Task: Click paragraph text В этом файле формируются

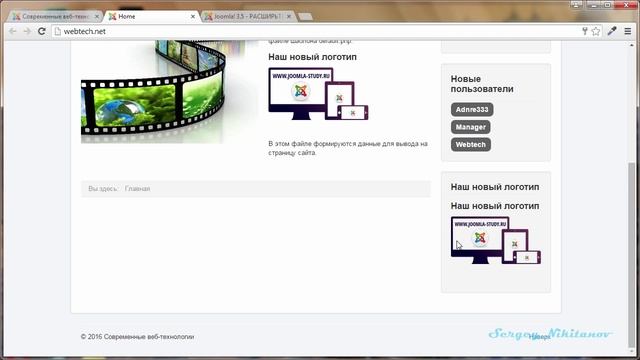Action: click(348, 148)
